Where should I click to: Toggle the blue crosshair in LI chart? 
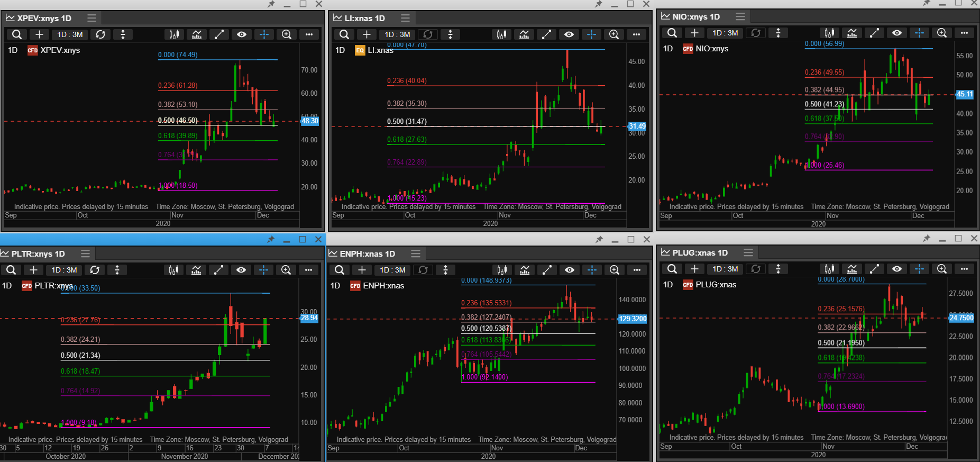pyautogui.click(x=591, y=34)
